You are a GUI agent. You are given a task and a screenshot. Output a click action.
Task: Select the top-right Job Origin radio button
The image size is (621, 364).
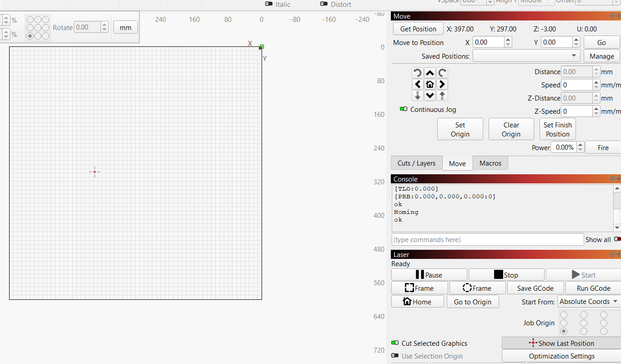(x=603, y=315)
